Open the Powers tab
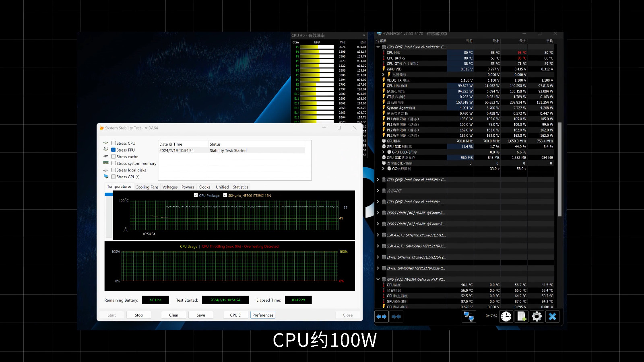The width and height of the screenshot is (644, 362). click(188, 187)
